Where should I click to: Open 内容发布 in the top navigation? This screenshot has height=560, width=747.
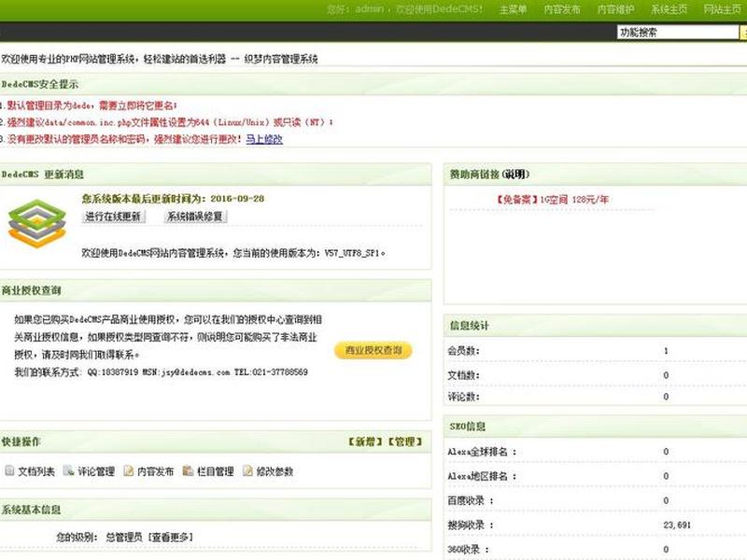562,9
